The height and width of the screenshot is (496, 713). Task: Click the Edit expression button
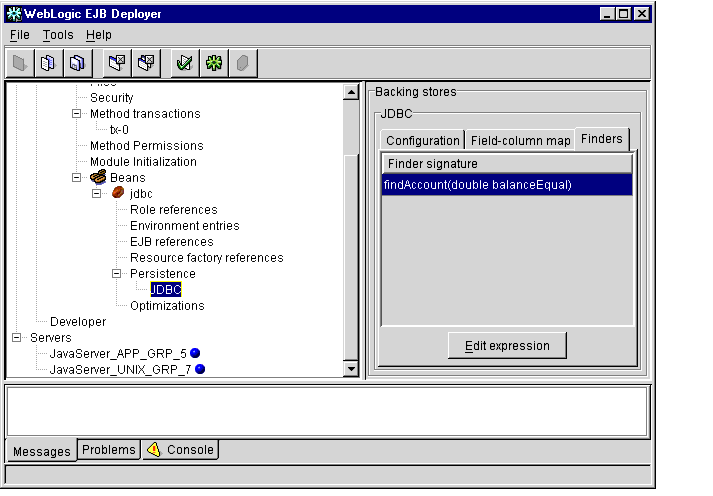pyautogui.click(x=507, y=346)
